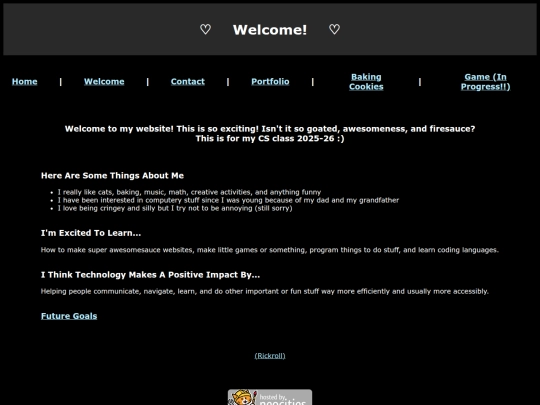The image size is (540, 405).
Task: Click bullet about computery stuff interest
Action: tap(228, 200)
